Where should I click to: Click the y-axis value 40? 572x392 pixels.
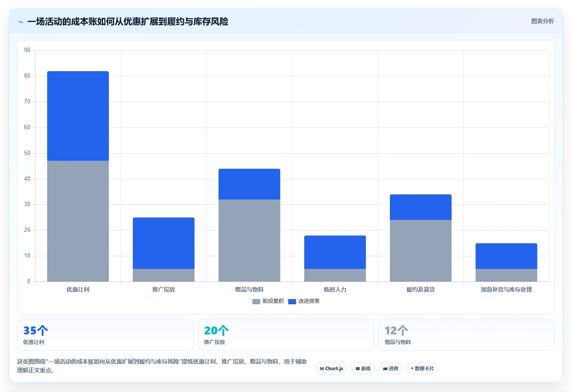click(x=27, y=179)
